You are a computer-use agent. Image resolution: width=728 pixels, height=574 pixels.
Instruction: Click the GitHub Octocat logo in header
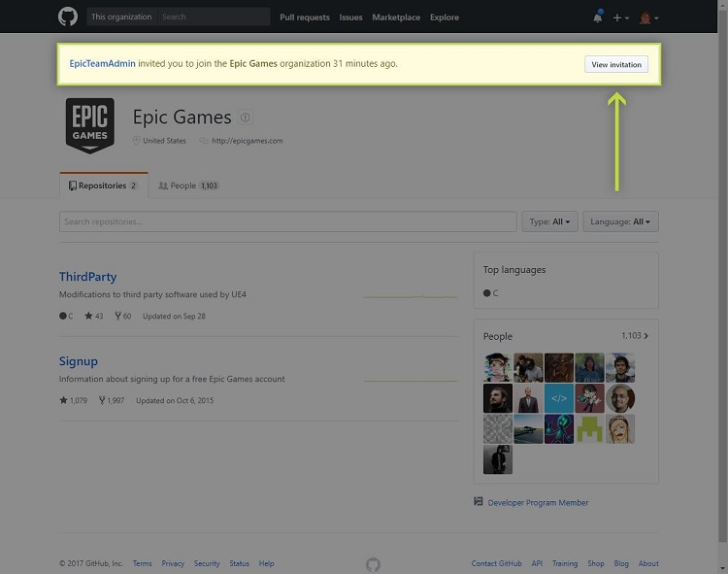tap(68, 17)
